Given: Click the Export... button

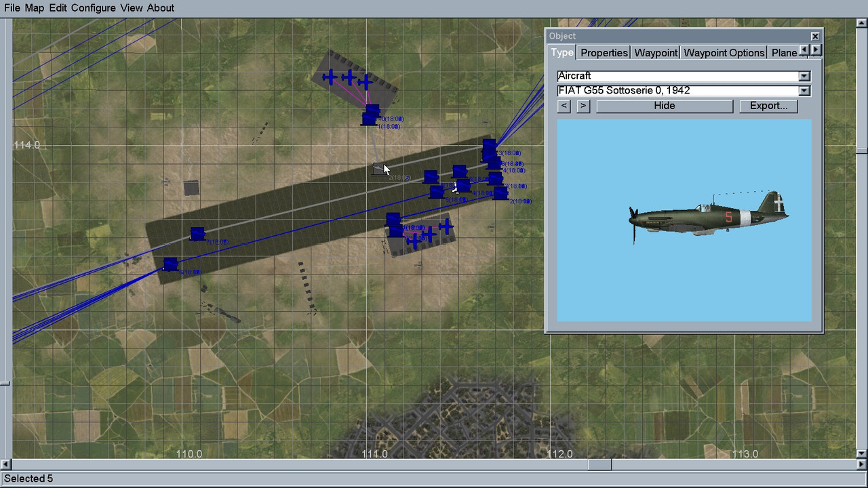Looking at the screenshot, I should [x=768, y=106].
